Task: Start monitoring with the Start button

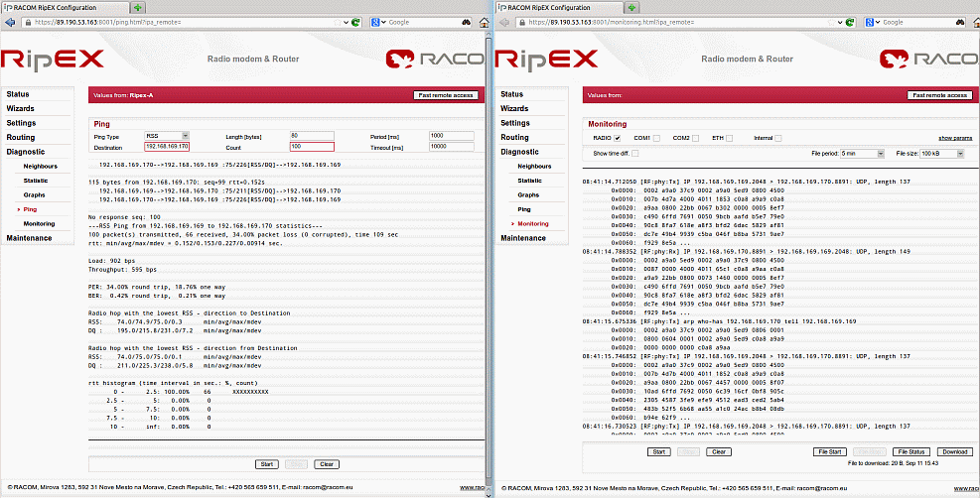Action: [658, 451]
